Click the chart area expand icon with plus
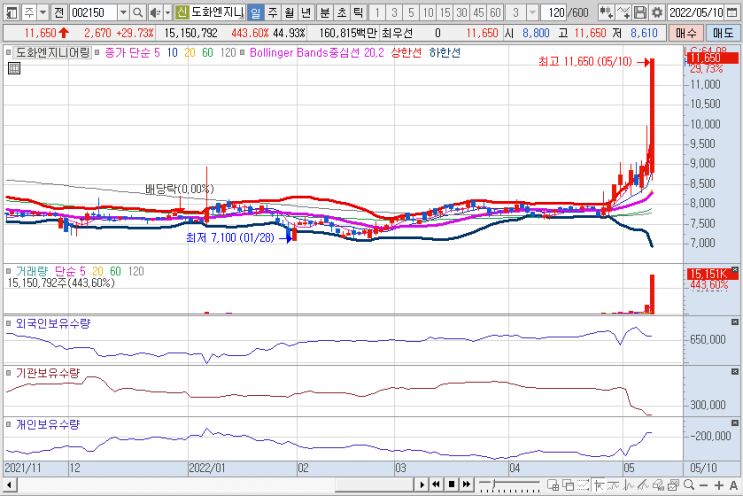 pyautogui.click(x=553, y=485)
